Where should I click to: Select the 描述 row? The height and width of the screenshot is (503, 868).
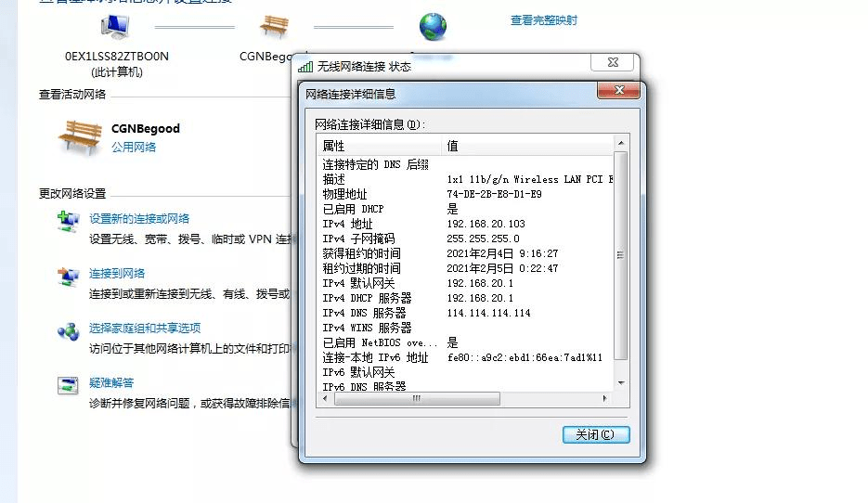(x=466, y=179)
